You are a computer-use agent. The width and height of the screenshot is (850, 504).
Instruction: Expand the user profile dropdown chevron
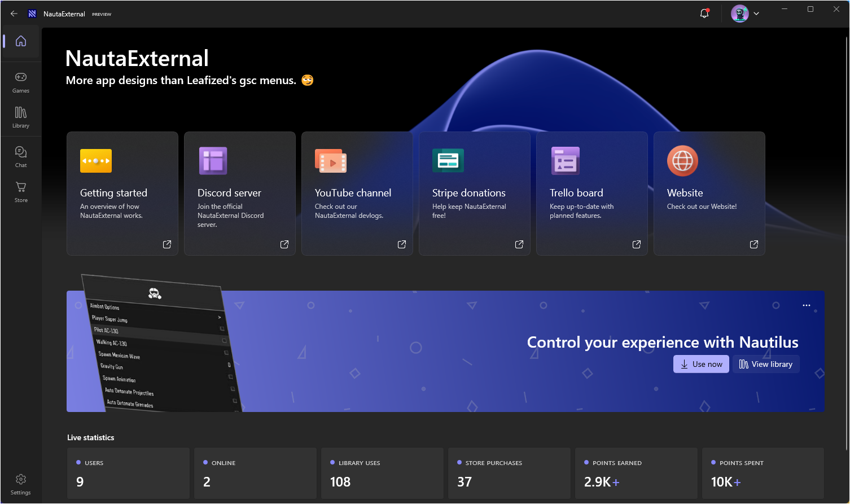[756, 14]
